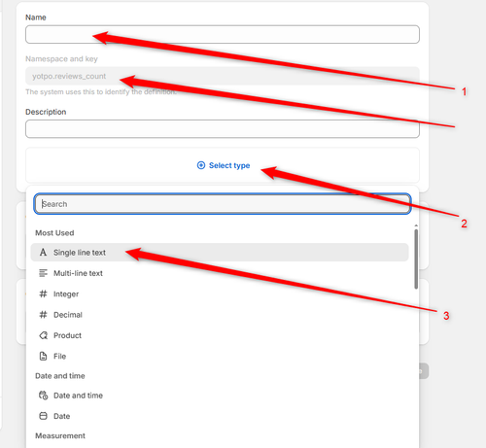Click the Date and time clock icon
Image resolution: width=486 pixels, height=448 pixels.
coord(43,396)
